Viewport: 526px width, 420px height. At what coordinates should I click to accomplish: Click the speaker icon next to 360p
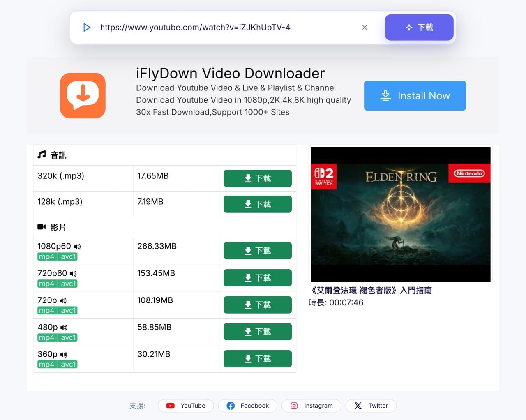point(64,355)
